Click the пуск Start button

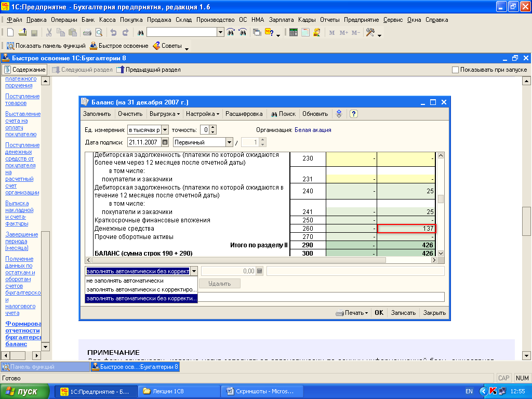click(x=25, y=392)
